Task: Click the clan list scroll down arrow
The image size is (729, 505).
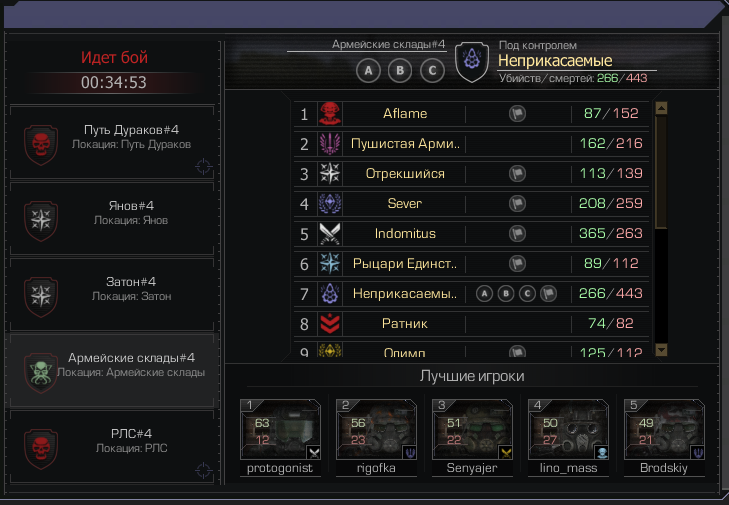Action: click(661, 350)
